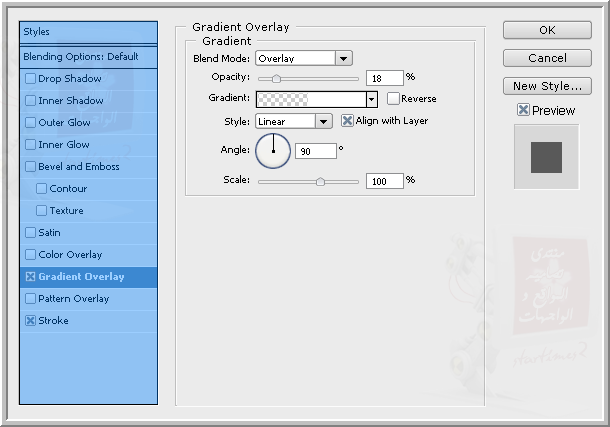Uncheck Align with Layer option
The width and height of the screenshot is (610, 427).
tap(348, 121)
